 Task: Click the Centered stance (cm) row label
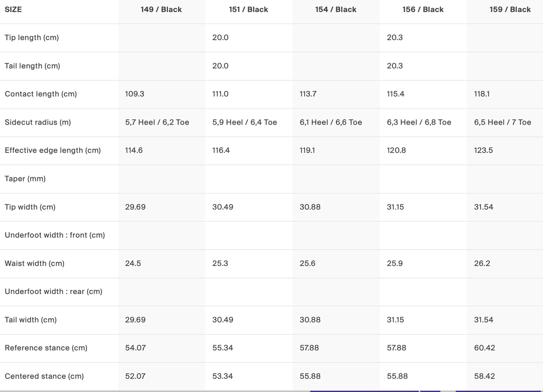[44, 376]
